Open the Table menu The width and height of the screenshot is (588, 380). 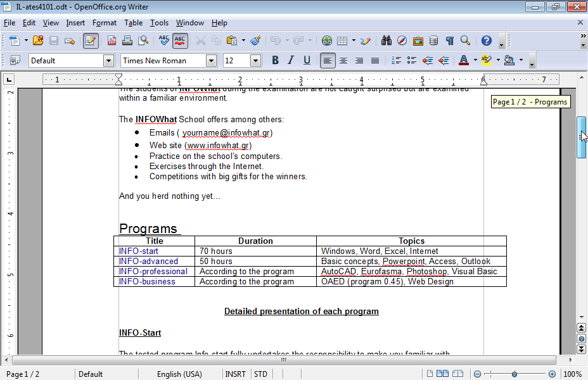[x=133, y=23]
